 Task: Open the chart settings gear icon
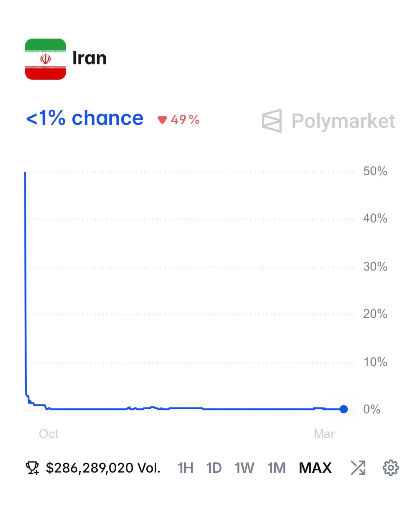(x=390, y=468)
